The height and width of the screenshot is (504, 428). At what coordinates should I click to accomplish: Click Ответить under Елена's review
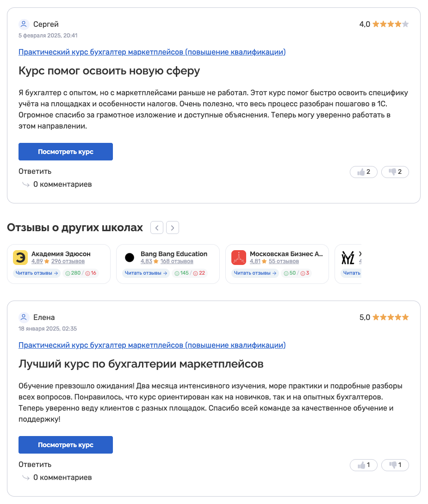[x=35, y=464]
